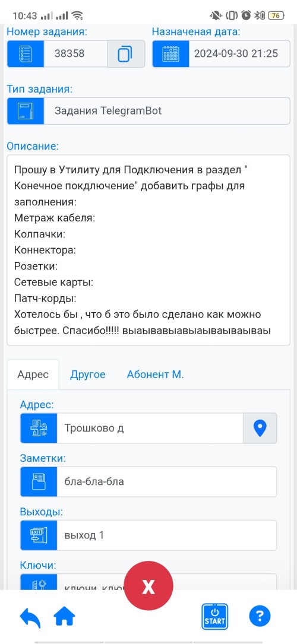The image size is (297, 644).
Task: Select the Адрес tab
Action: (33, 375)
